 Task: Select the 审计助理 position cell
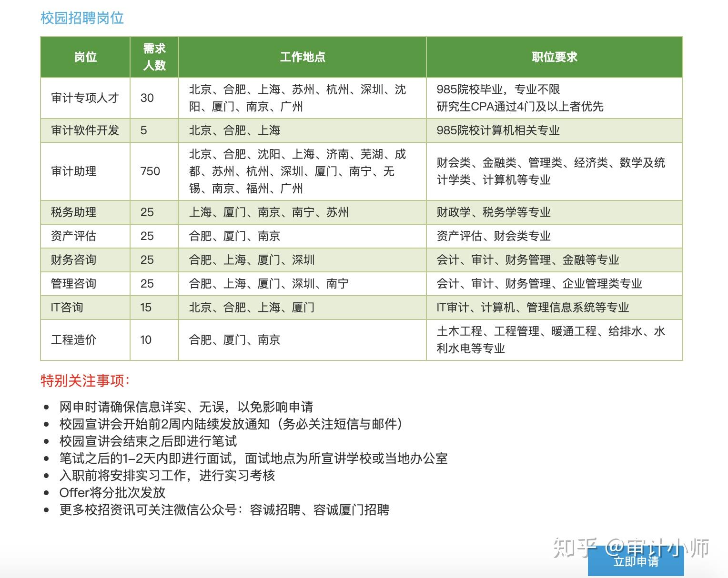[85, 171]
